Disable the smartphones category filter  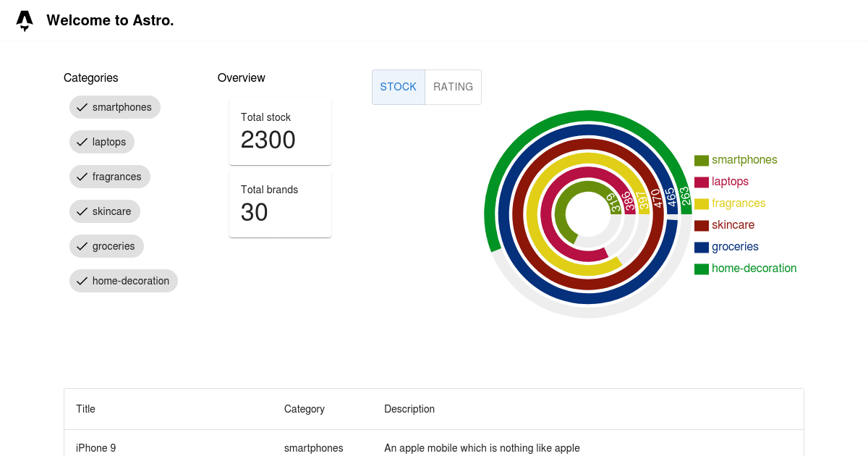click(x=115, y=107)
